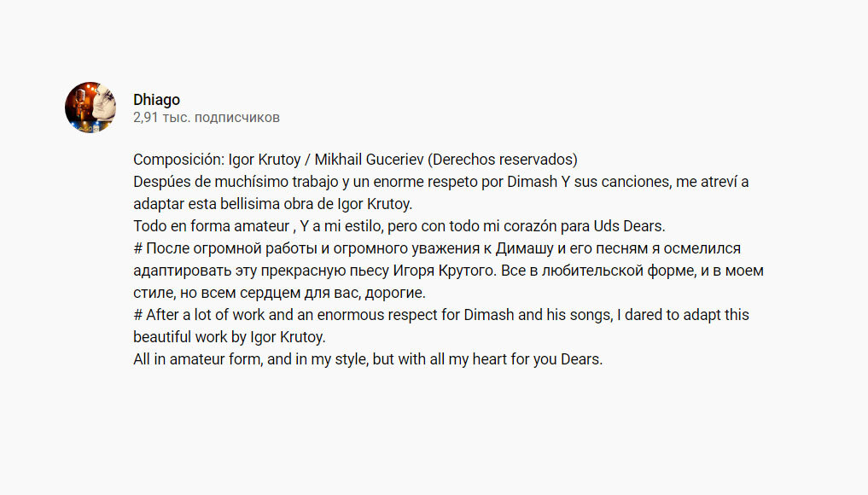The height and width of the screenshot is (495, 868).
Task: Click the line Todo en forma amateur
Action: pyautogui.click(x=399, y=226)
